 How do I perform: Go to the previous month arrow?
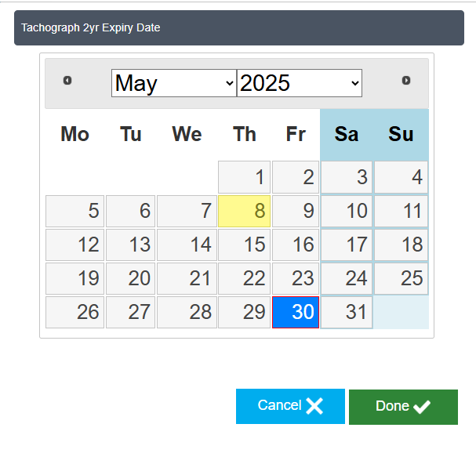[x=67, y=81]
